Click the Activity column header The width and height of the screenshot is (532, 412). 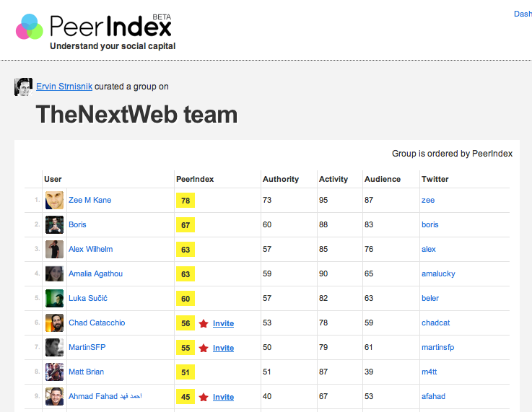333,179
